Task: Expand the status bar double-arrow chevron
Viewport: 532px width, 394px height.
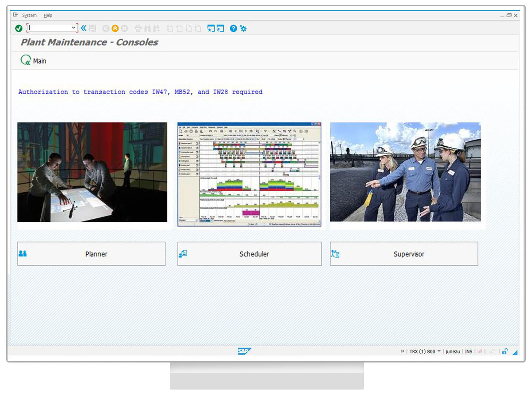Action: (x=403, y=351)
